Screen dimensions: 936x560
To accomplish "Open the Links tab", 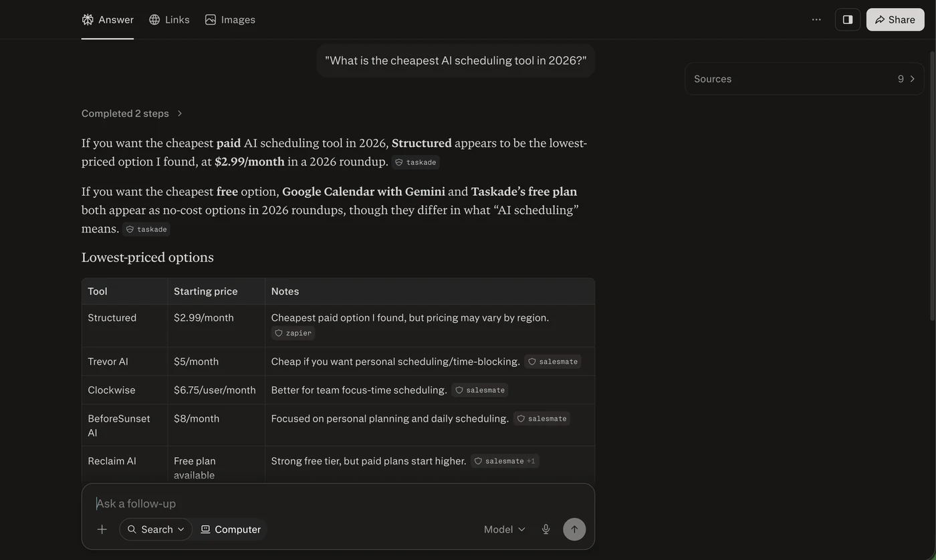I will click(x=169, y=19).
